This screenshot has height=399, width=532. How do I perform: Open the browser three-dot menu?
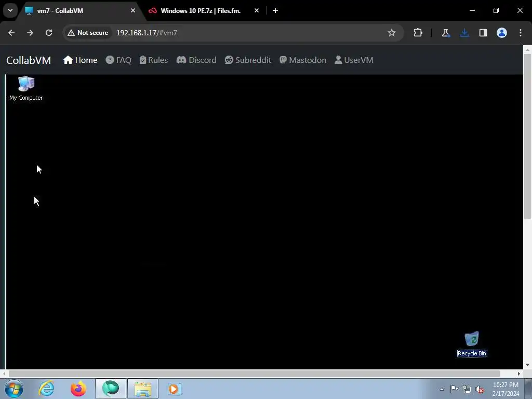coord(521,33)
